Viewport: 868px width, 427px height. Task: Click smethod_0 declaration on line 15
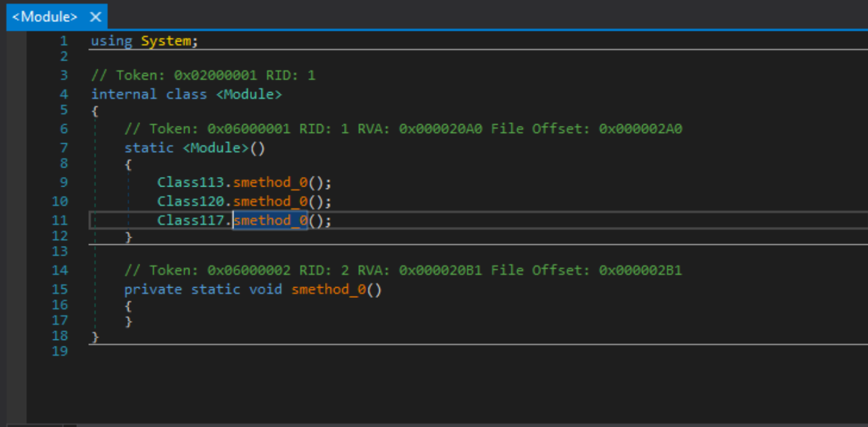(329, 290)
